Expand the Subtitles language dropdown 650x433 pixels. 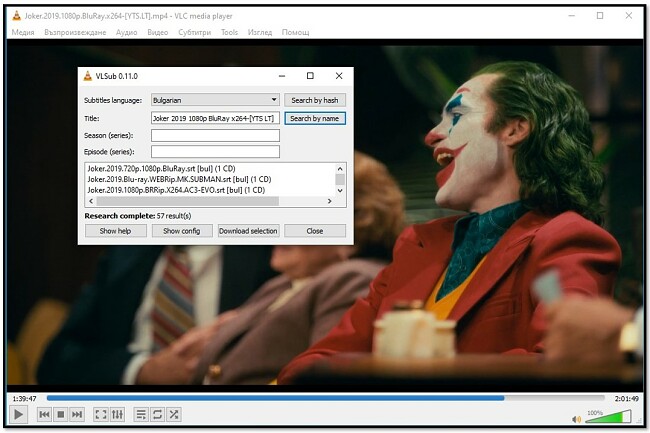(x=215, y=100)
